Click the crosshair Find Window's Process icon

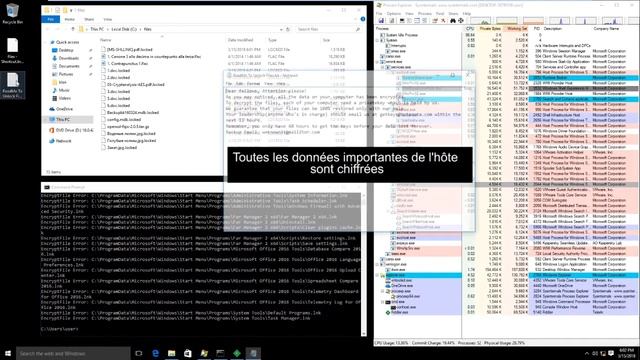click(461, 20)
